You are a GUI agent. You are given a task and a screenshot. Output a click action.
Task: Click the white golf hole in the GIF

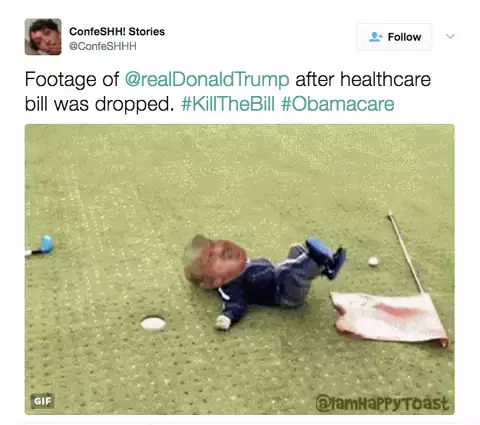[153, 323]
